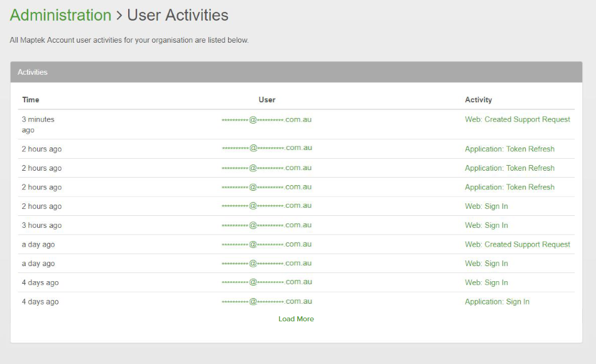596x364 pixels.
Task: Click the User column header
Action: point(267,100)
